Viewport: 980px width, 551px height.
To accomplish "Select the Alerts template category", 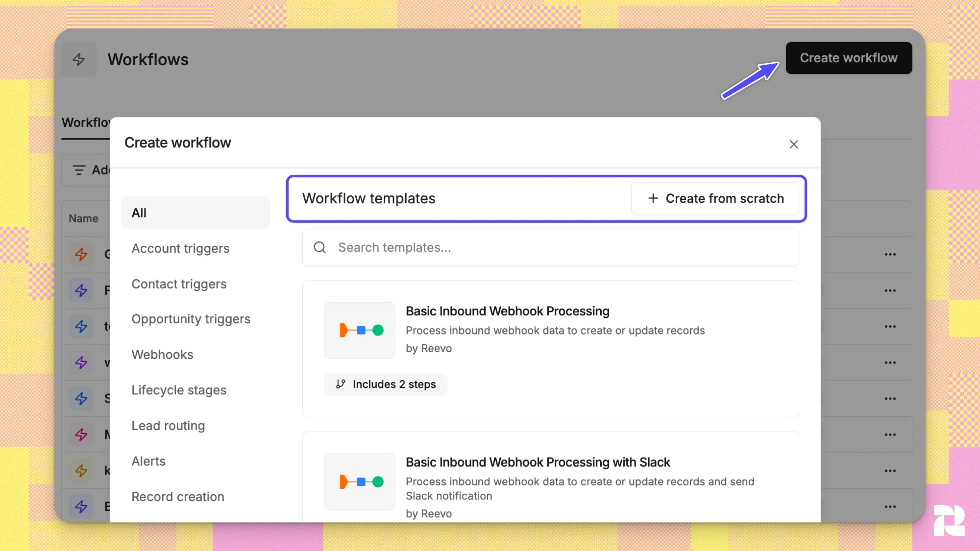I will (x=148, y=461).
